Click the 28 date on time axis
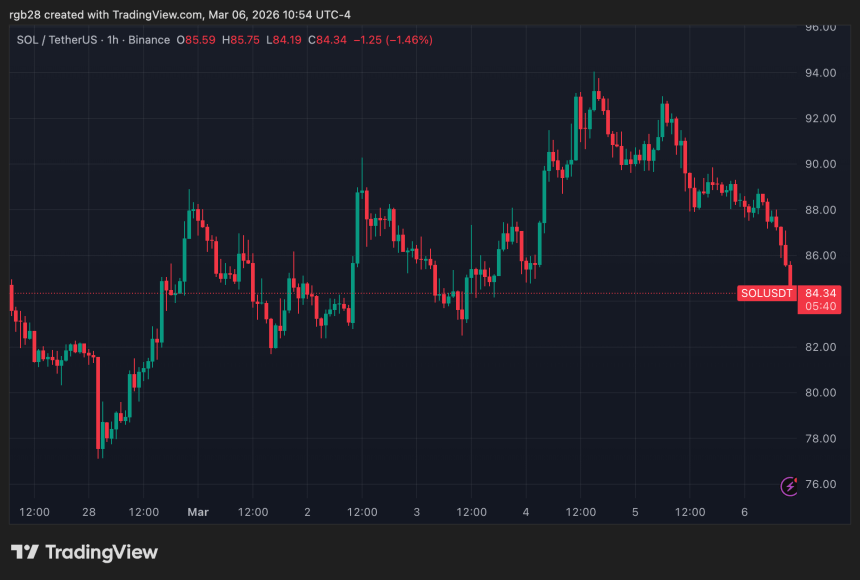 click(x=88, y=512)
